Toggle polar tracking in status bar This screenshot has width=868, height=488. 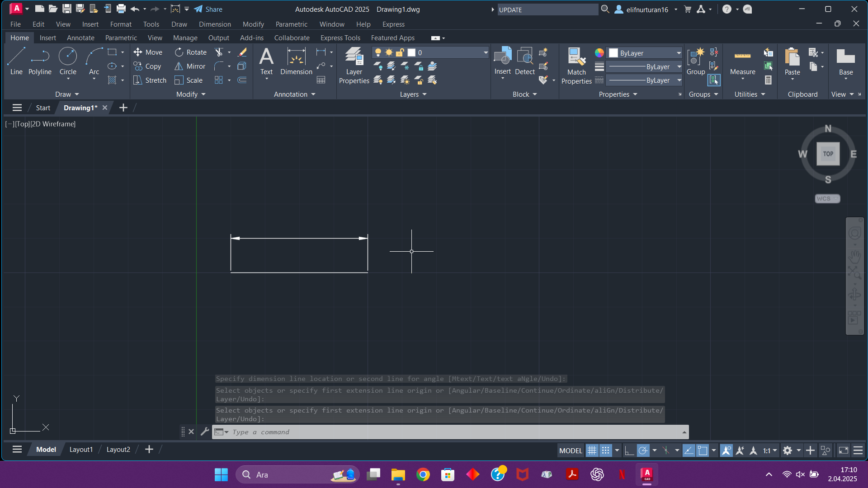(x=643, y=450)
